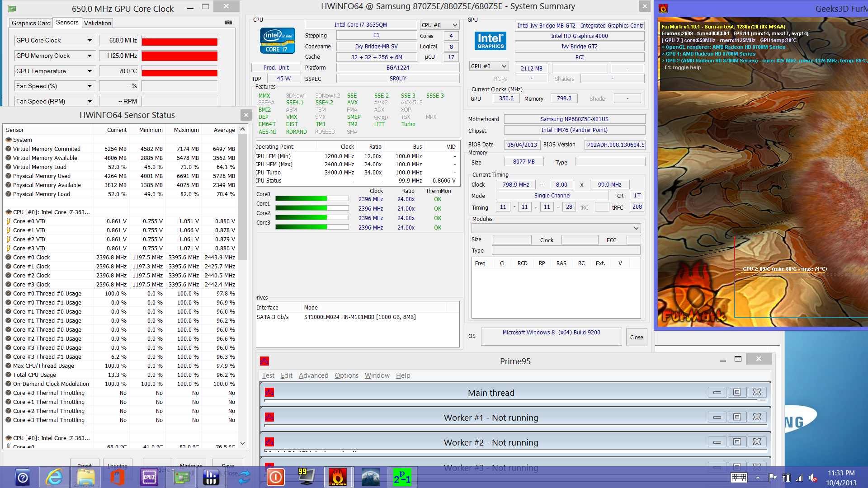Click the GPU-Z screenshot camera icon

click(x=228, y=23)
